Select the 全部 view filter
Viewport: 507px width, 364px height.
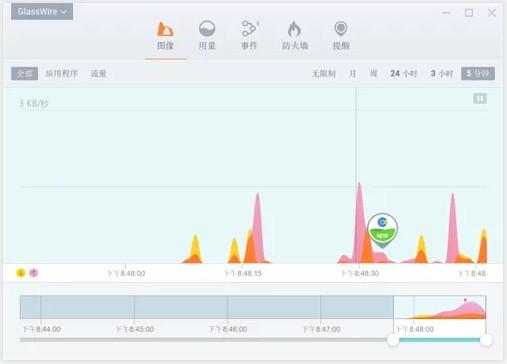[24, 74]
